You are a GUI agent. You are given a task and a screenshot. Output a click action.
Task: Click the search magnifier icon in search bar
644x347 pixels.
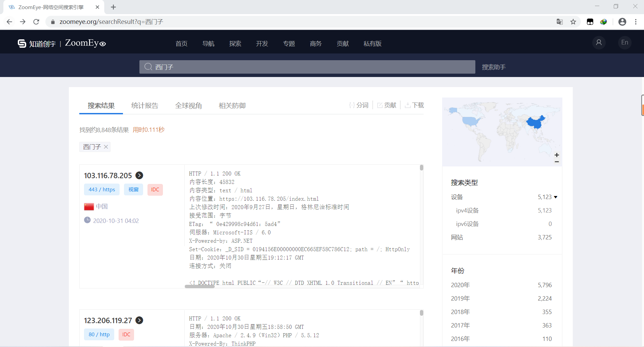(148, 67)
